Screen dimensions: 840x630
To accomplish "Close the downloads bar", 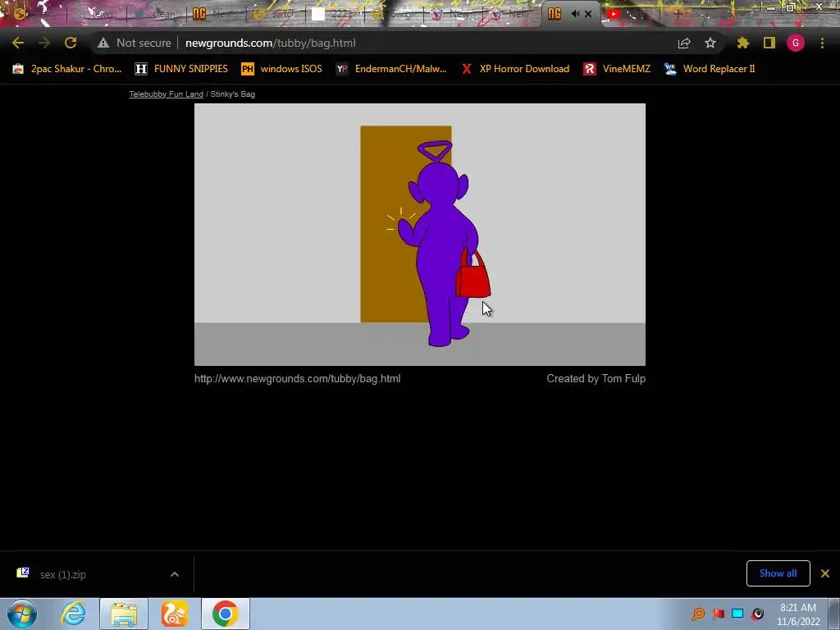I will click(825, 573).
